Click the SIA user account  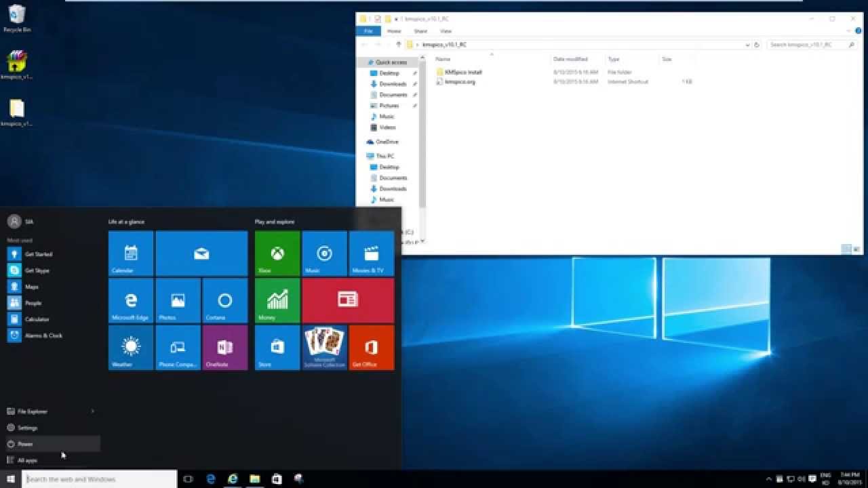coord(20,222)
